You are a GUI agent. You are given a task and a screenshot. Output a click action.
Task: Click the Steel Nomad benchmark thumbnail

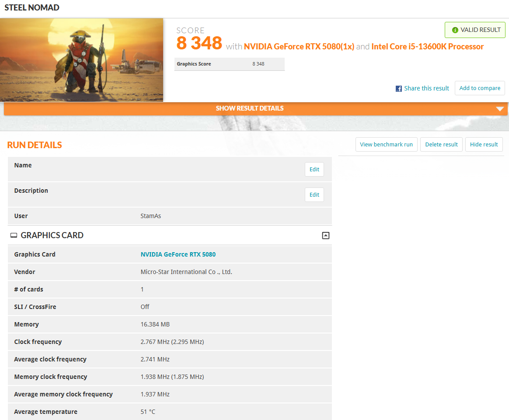[82, 60]
